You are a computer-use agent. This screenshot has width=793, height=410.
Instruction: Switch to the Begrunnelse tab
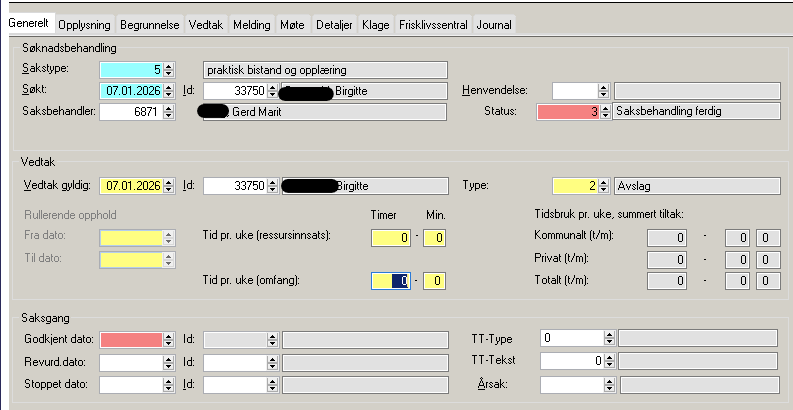[x=150, y=25]
